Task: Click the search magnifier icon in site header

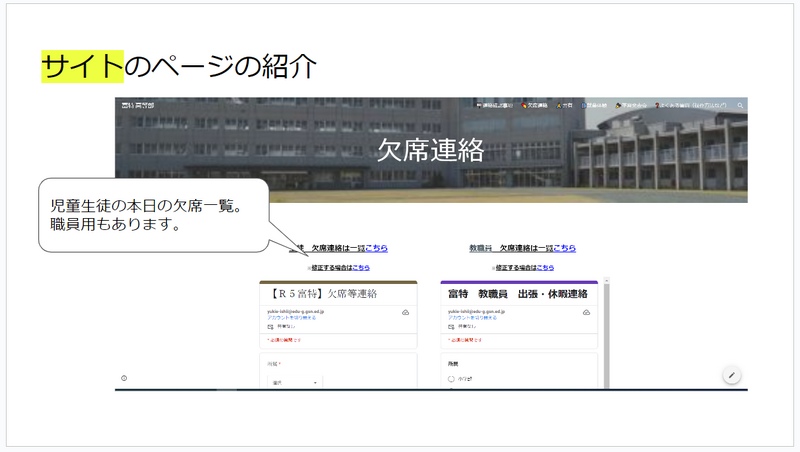Action: 740,106
